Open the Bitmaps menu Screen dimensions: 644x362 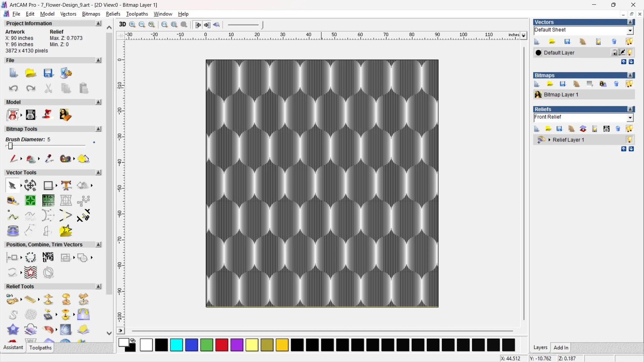(91, 14)
